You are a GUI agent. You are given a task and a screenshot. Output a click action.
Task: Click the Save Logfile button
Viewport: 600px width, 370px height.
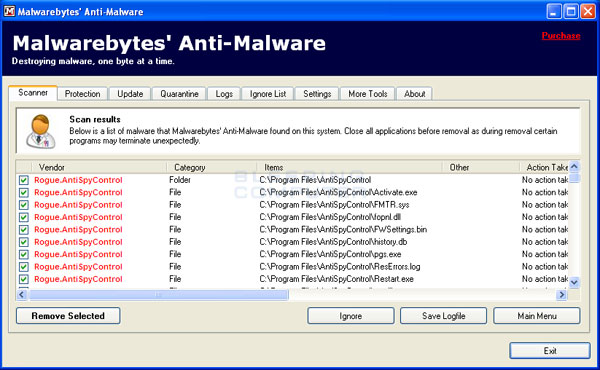point(443,316)
